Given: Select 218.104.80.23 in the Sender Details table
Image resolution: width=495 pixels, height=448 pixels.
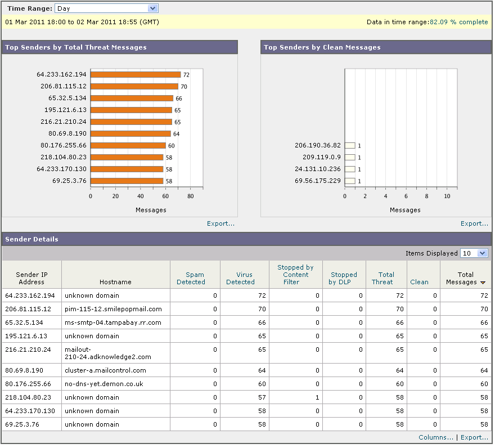Looking at the screenshot, I should [28, 397].
